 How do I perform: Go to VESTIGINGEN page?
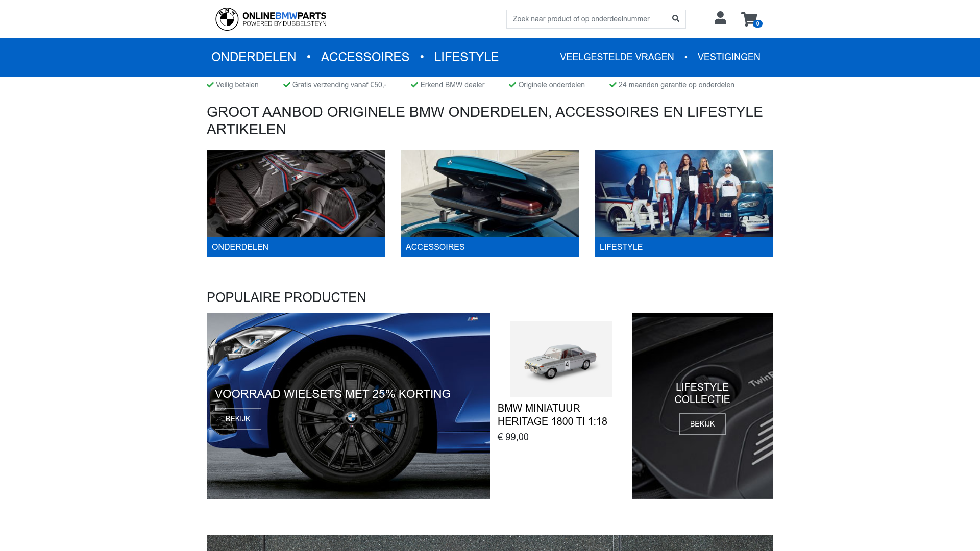click(729, 57)
